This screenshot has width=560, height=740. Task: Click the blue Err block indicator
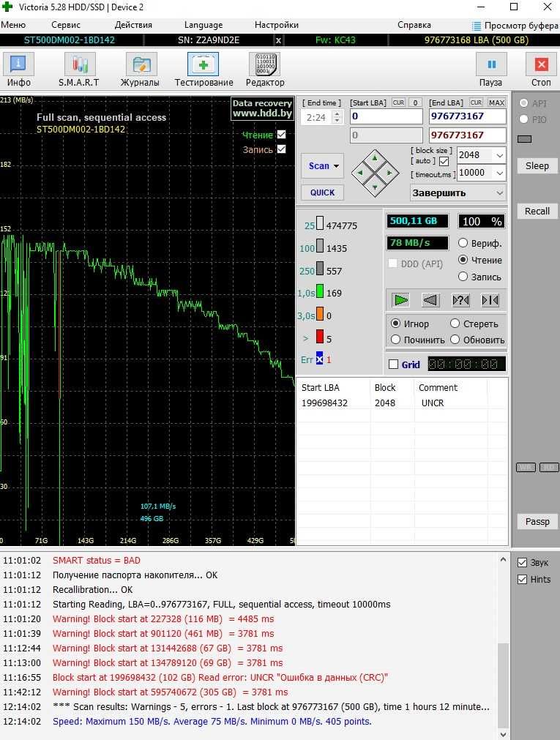coord(320,359)
